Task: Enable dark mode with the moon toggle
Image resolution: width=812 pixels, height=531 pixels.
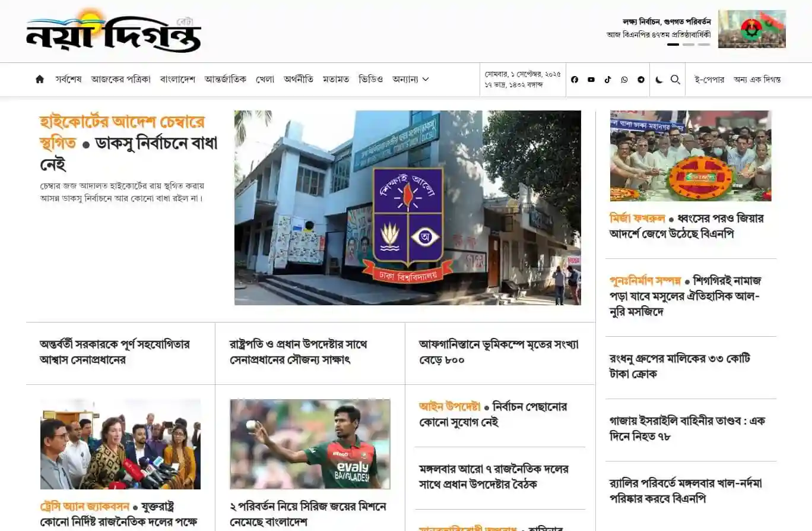Action: click(x=660, y=79)
